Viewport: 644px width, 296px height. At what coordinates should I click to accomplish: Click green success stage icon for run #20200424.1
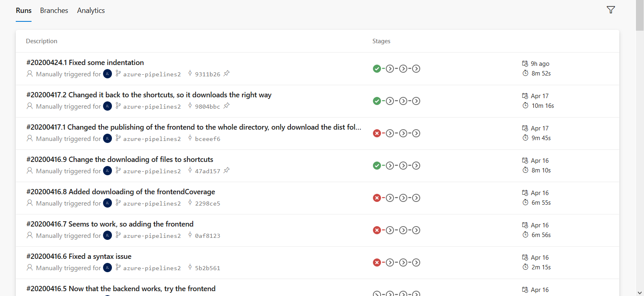point(377,69)
